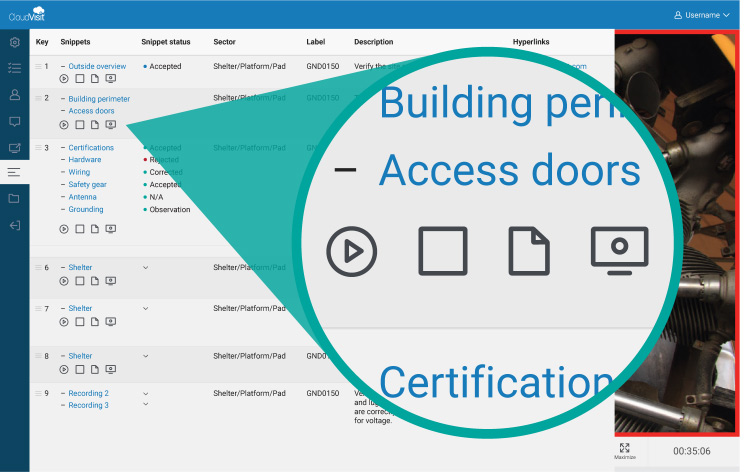Open the document icon under Outside overview
This screenshot has width=745, height=472.
[95, 78]
